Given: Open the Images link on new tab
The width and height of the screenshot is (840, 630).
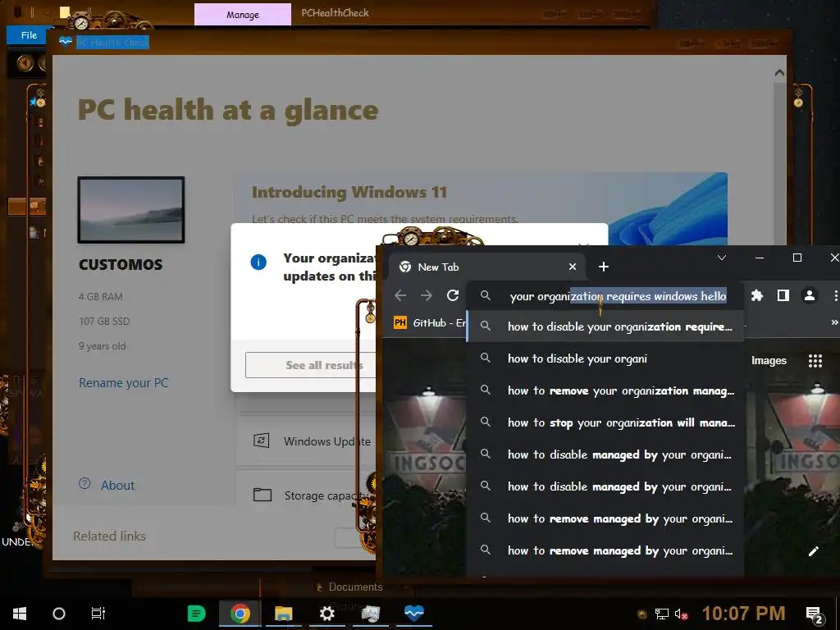Looking at the screenshot, I should (769, 361).
